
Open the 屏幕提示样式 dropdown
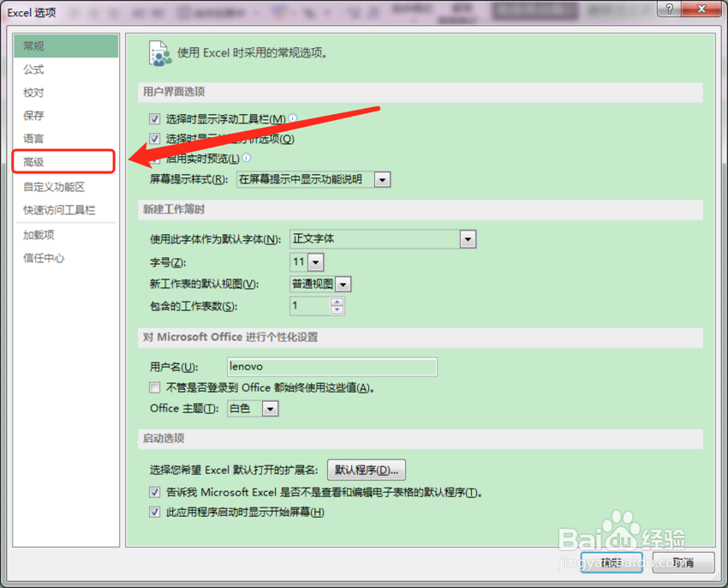click(383, 179)
